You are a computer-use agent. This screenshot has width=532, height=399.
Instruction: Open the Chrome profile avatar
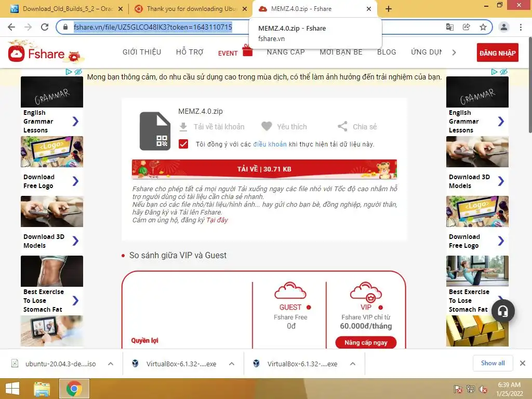click(504, 27)
